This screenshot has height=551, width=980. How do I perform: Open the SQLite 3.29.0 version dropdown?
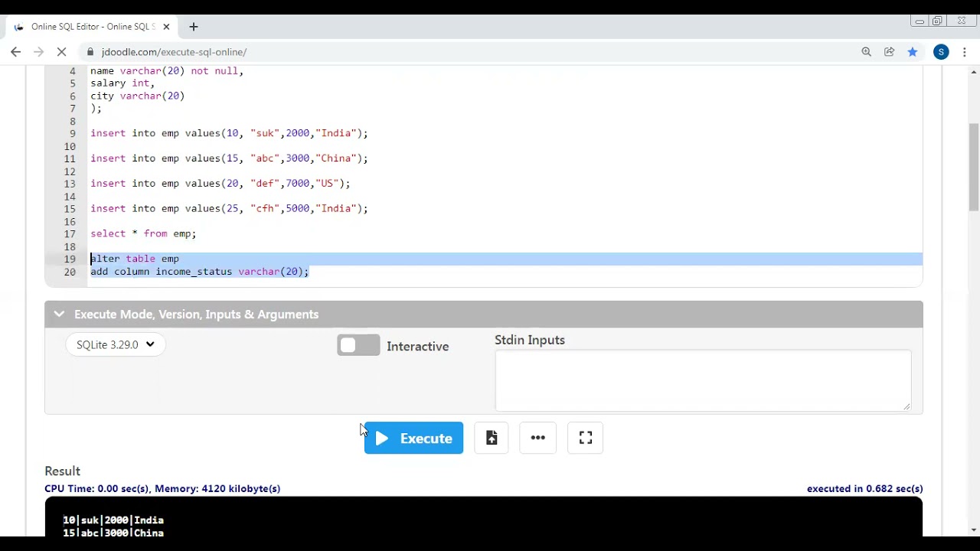116,345
